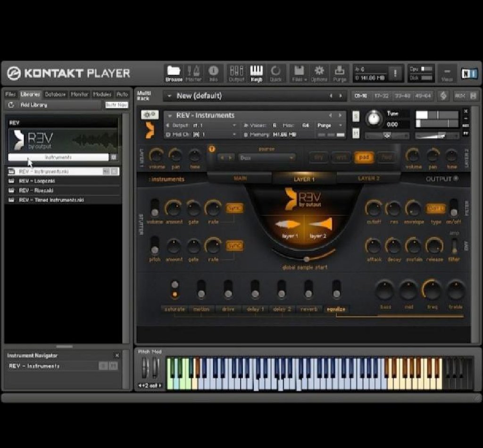Click the Add Library button

pyautogui.click(x=33, y=105)
